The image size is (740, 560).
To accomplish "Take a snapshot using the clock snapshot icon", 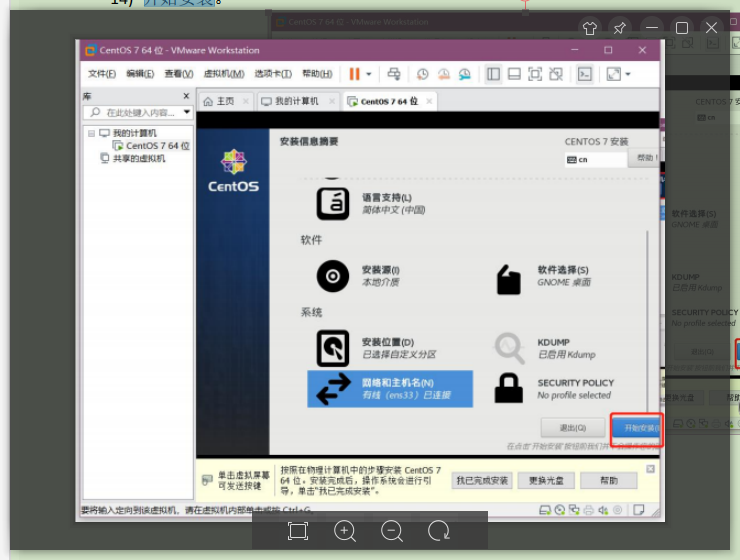I will 422,74.
